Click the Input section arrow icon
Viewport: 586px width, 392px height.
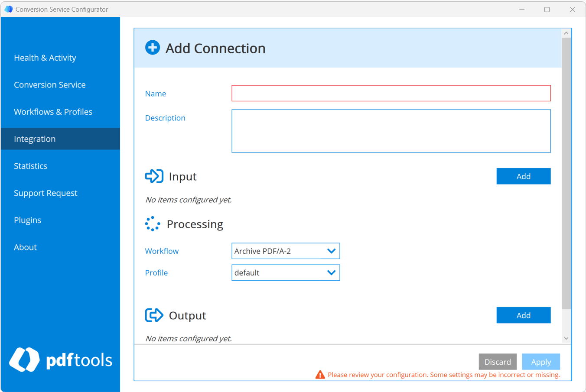tap(154, 176)
